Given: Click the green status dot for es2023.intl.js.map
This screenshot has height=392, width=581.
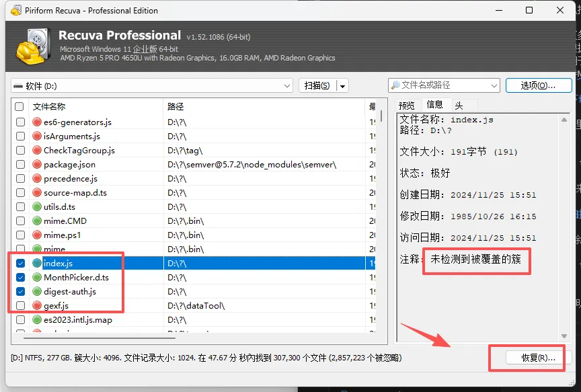Looking at the screenshot, I should (37, 320).
